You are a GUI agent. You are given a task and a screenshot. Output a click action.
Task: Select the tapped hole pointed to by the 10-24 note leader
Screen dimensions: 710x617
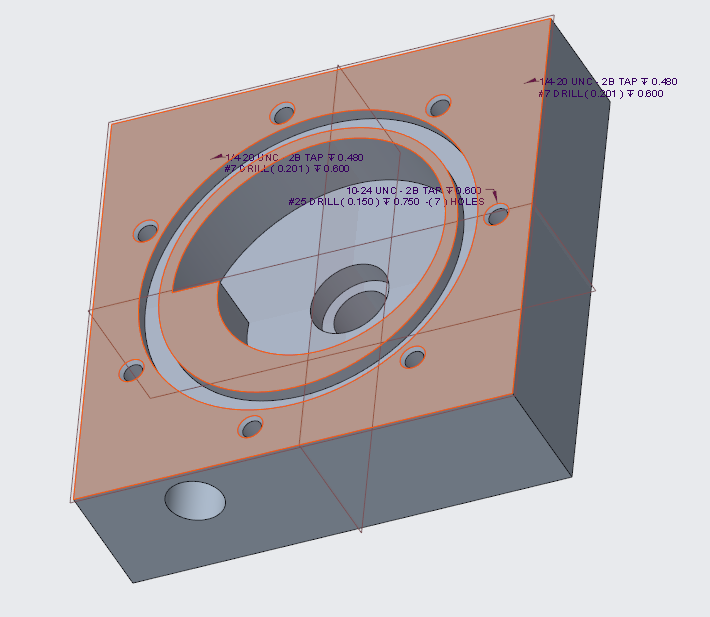tap(497, 215)
